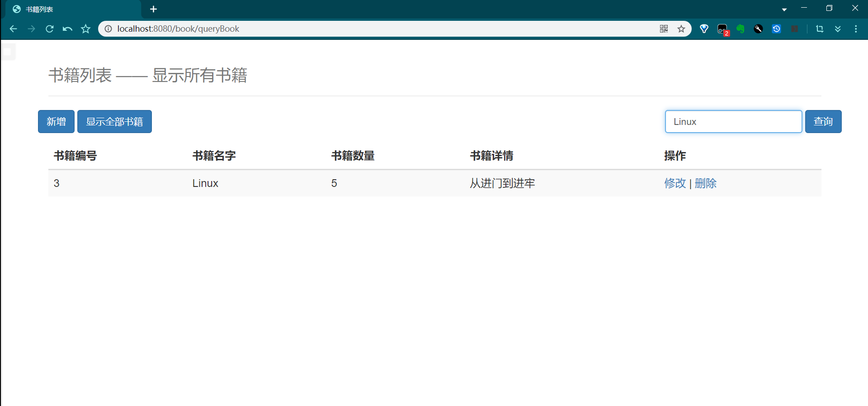Click the 查询 button

coord(823,121)
